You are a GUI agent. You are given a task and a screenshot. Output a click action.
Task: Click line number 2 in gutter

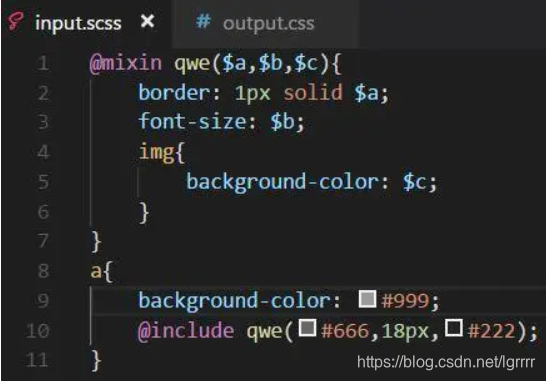click(43, 93)
